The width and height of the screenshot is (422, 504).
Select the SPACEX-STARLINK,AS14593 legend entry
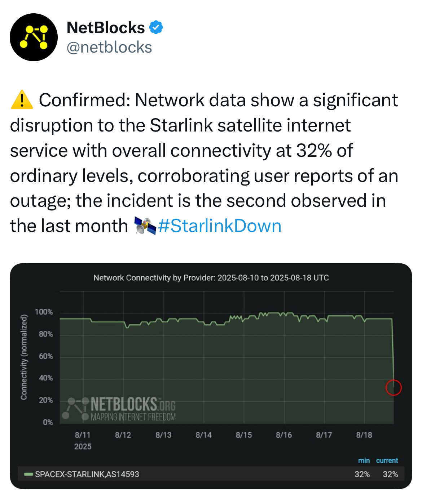87,474
